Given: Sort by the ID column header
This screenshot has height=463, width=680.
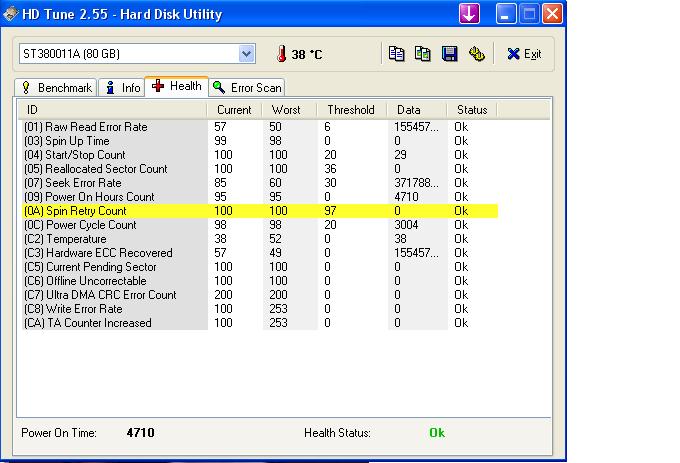Looking at the screenshot, I should coord(112,110).
